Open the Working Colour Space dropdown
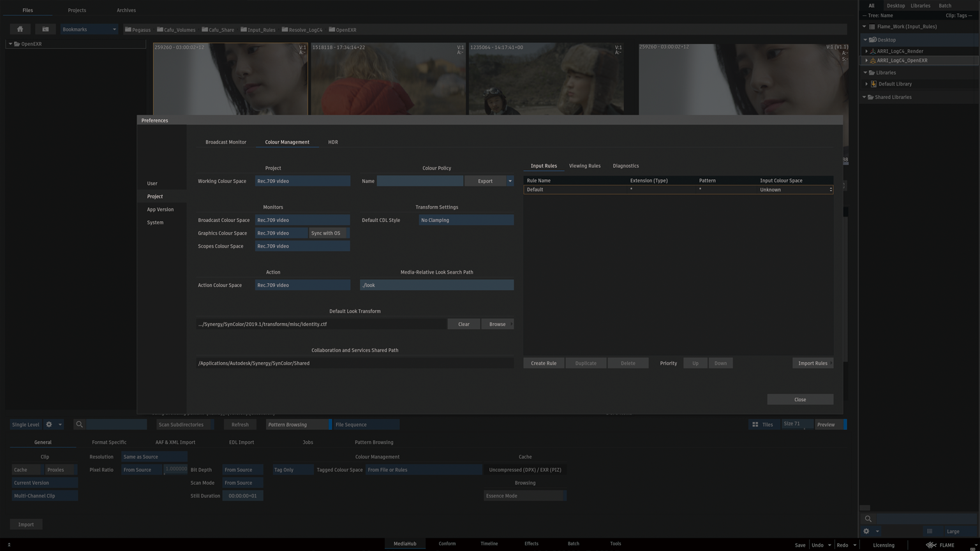Viewport: 980px width, 551px height. point(302,181)
